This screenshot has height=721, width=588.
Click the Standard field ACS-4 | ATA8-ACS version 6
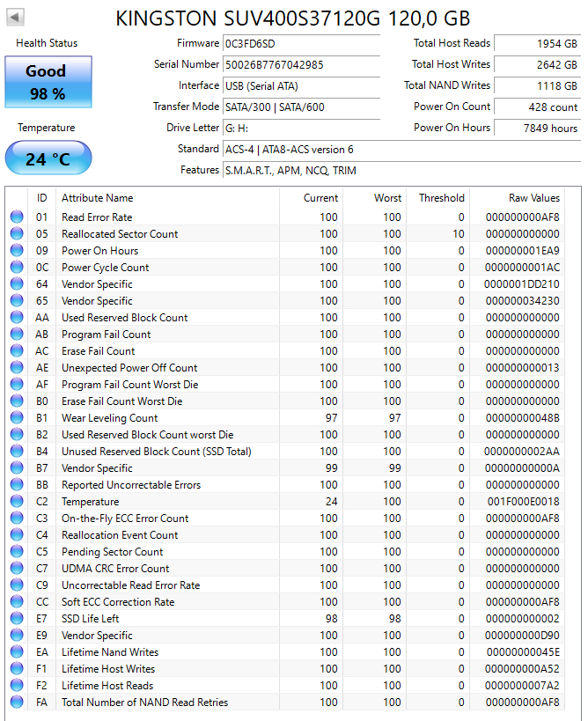[401, 150]
